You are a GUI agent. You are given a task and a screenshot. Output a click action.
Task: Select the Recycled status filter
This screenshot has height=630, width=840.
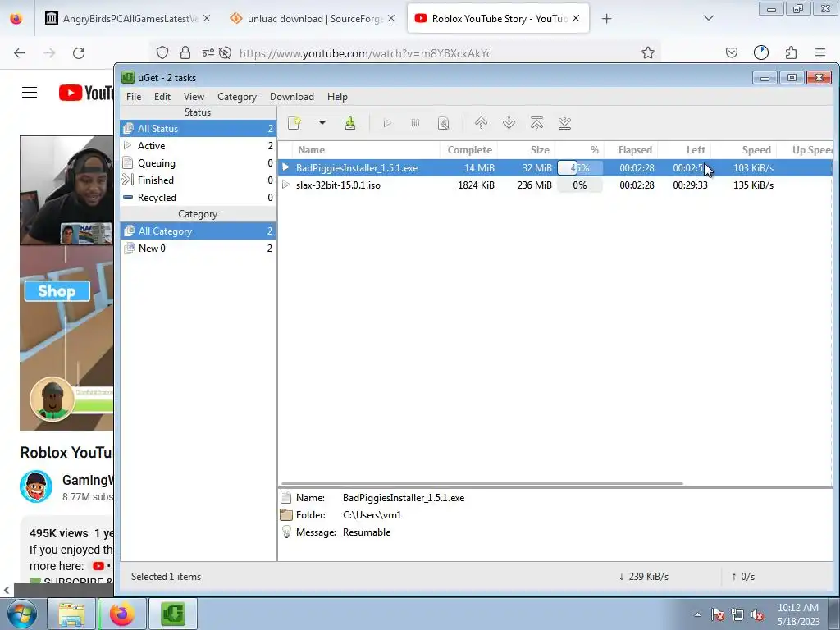199,197
